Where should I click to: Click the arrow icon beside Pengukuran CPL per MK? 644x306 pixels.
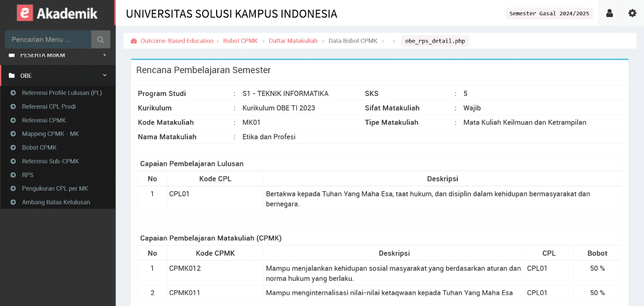click(x=13, y=188)
